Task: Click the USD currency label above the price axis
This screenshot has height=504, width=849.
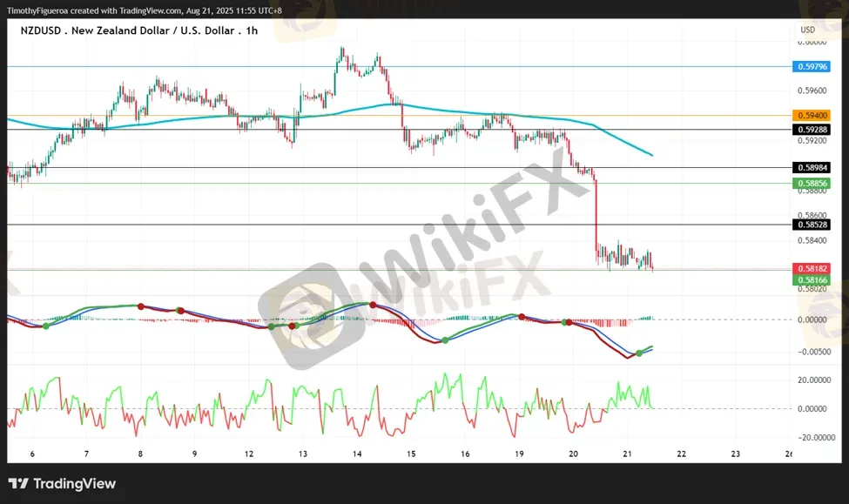Action: pos(807,30)
